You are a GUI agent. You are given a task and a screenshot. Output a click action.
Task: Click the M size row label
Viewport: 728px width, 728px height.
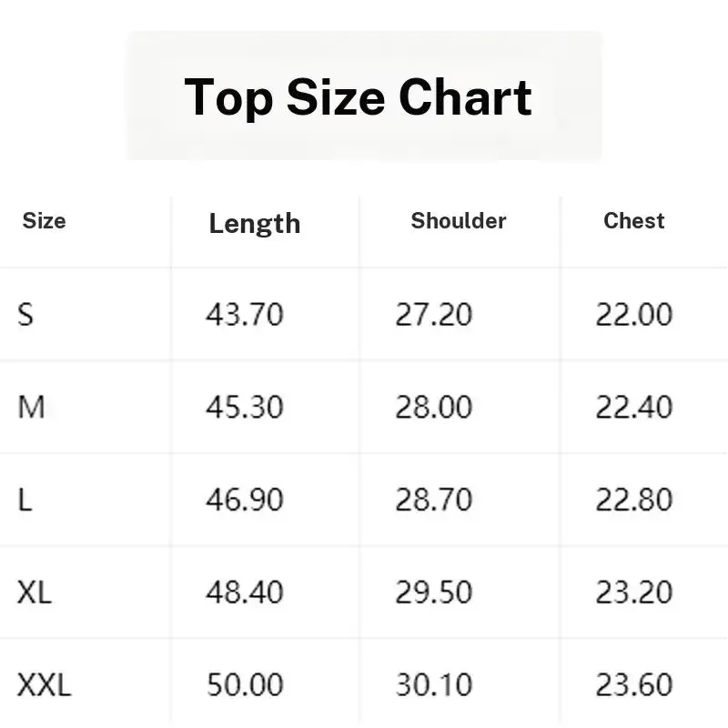(31, 407)
